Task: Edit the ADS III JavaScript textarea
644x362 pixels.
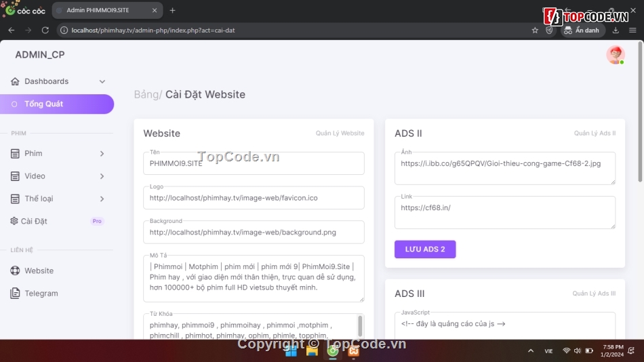Action: pos(505,326)
